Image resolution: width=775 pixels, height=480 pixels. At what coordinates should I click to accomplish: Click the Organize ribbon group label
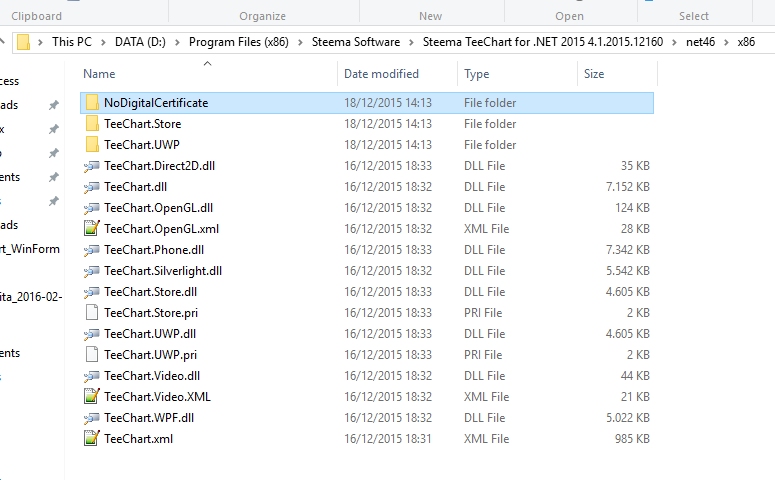click(262, 16)
